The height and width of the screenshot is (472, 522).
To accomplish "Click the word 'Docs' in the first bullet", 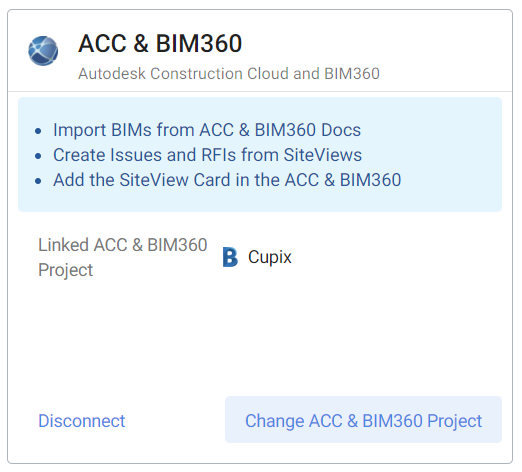I will [x=341, y=130].
